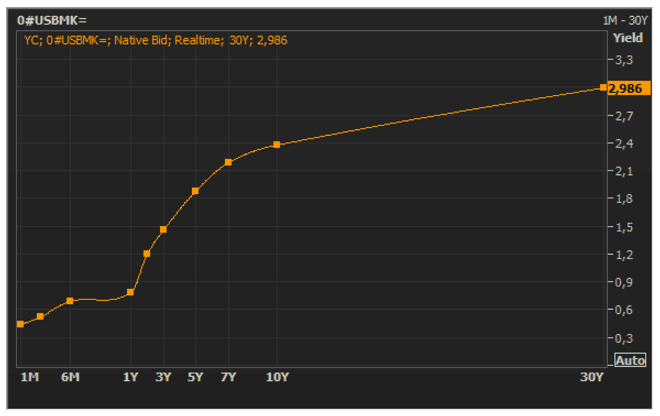Click the 5Y maturity axis label
The height and width of the screenshot is (416, 660).
coord(195,377)
